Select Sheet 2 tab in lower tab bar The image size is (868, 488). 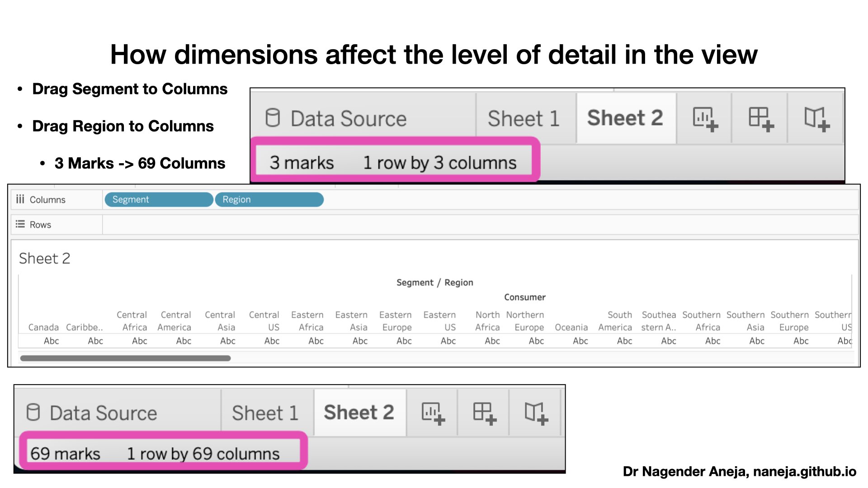point(359,413)
